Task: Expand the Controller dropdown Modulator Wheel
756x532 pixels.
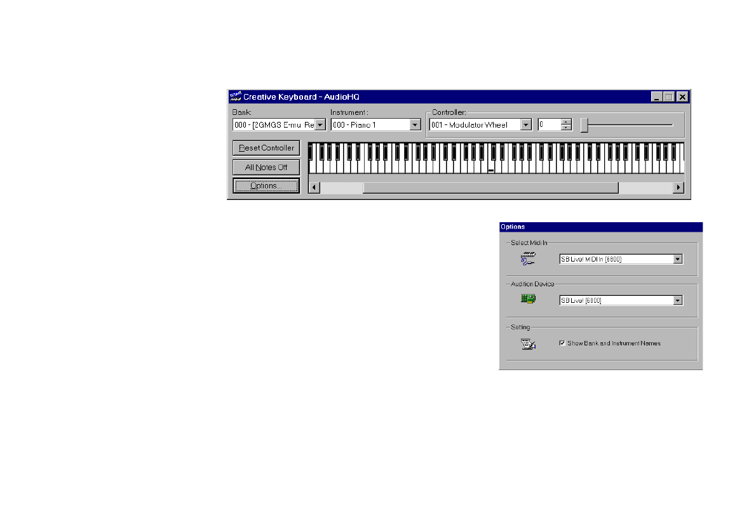Action: [525, 125]
